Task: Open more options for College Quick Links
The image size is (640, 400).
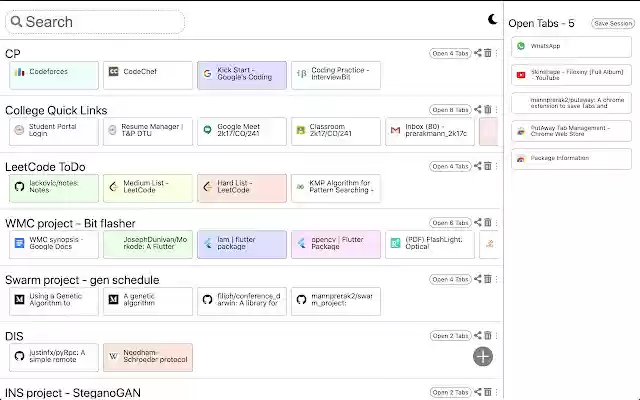Action: point(497,109)
